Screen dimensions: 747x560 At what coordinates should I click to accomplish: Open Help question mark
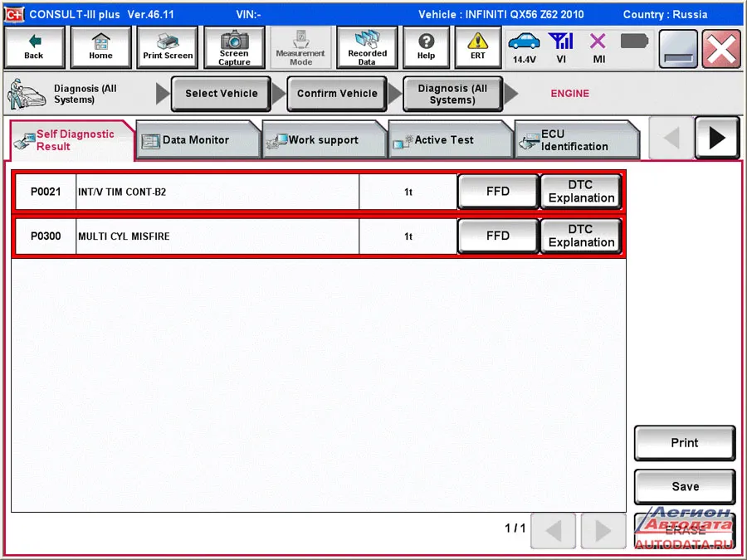(426, 47)
